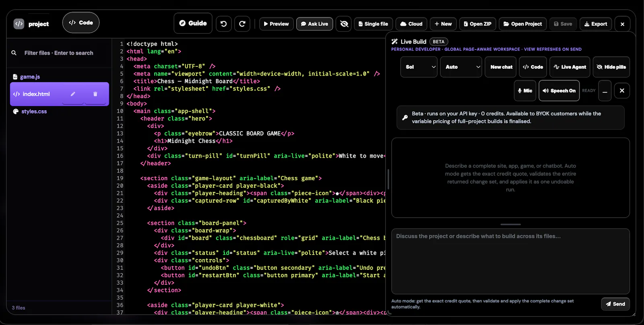Screen dimensions: 644x325
Task: Click the 'READY' status label
Action: (x=588, y=91)
